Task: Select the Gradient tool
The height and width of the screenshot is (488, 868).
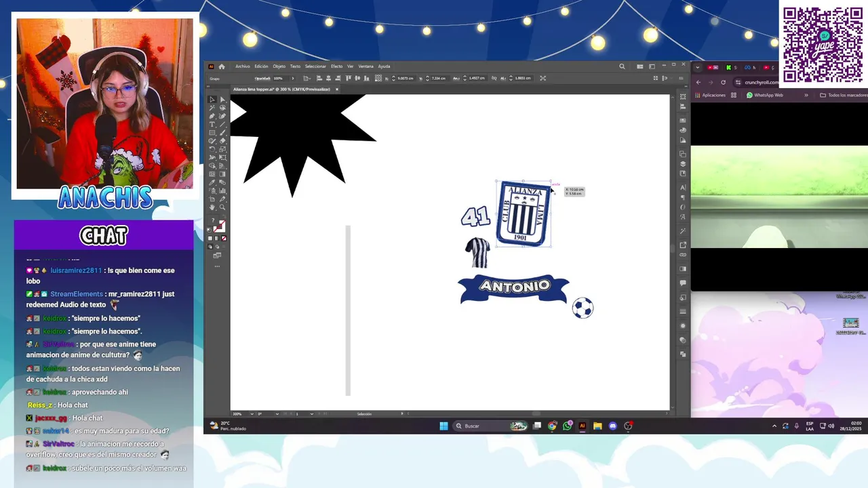Action: [222, 174]
